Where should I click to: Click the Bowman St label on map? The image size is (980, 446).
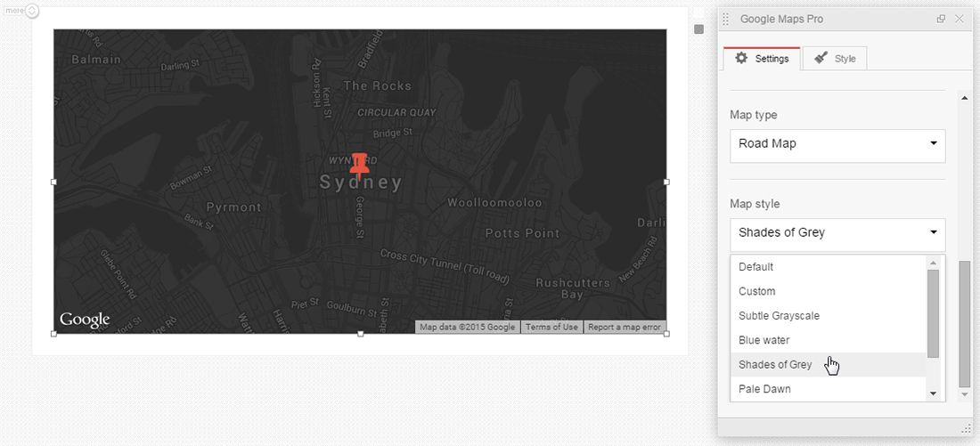[190, 177]
